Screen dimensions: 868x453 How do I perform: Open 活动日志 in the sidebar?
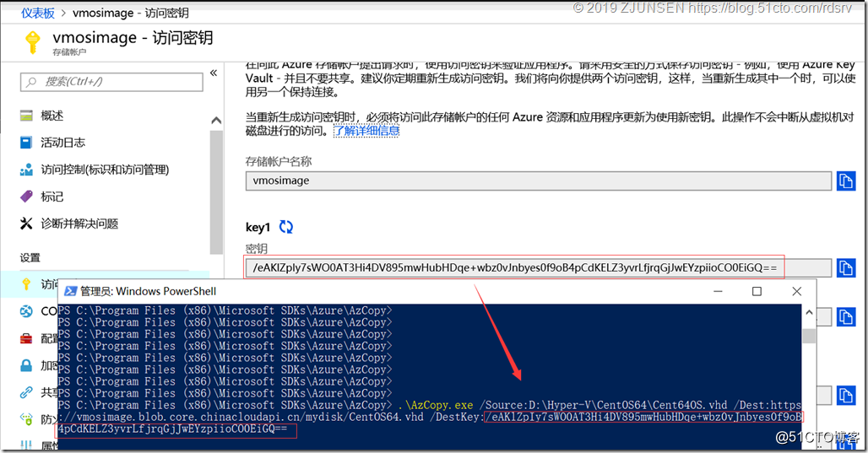63,143
